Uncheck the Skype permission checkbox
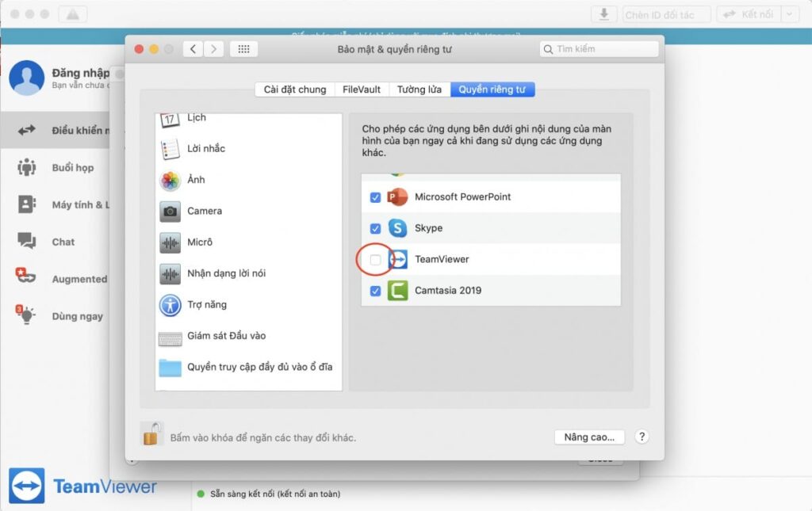 click(x=373, y=228)
